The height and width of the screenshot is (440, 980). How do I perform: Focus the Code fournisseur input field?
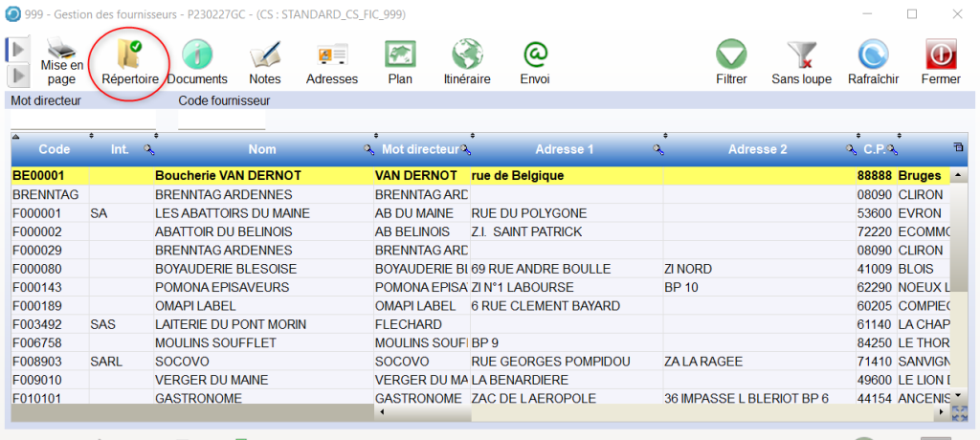point(221,120)
